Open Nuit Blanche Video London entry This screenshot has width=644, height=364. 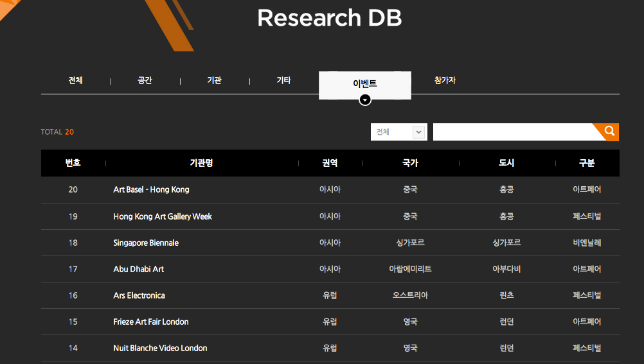click(x=160, y=348)
